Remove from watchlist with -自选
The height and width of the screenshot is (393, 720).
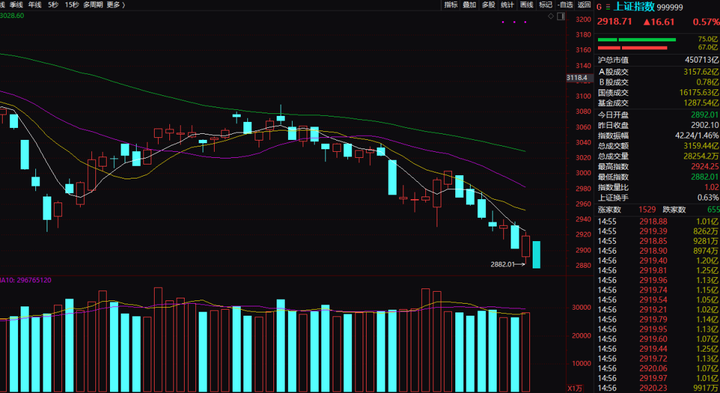click(x=565, y=5)
